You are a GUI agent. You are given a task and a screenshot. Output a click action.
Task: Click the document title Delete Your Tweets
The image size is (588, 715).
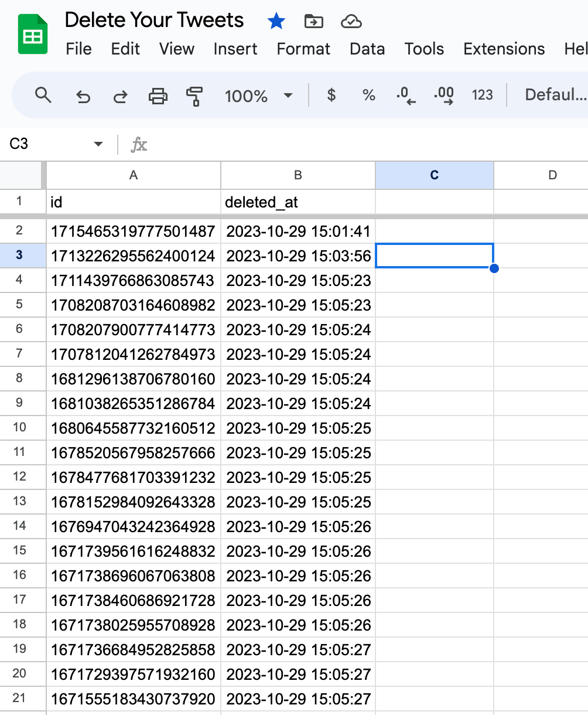(155, 21)
